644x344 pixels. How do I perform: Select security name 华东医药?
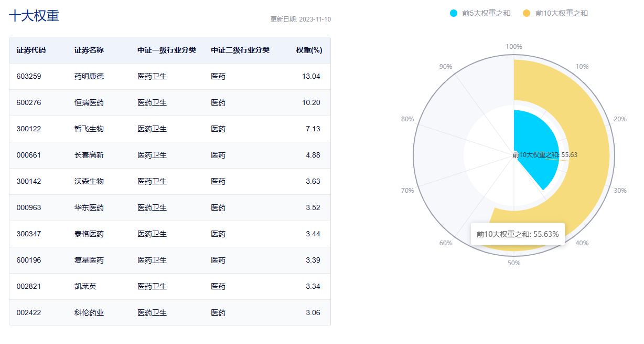point(89,207)
